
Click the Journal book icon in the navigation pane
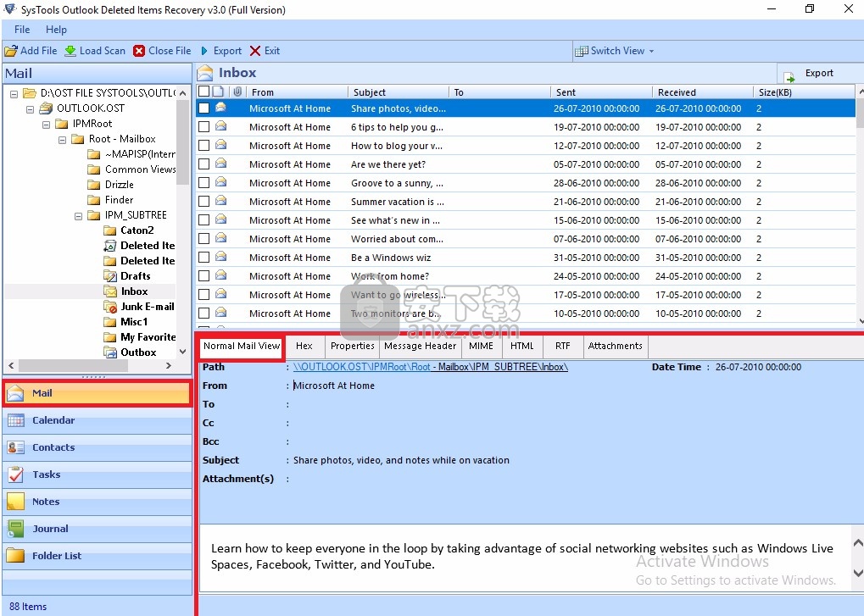click(x=16, y=529)
